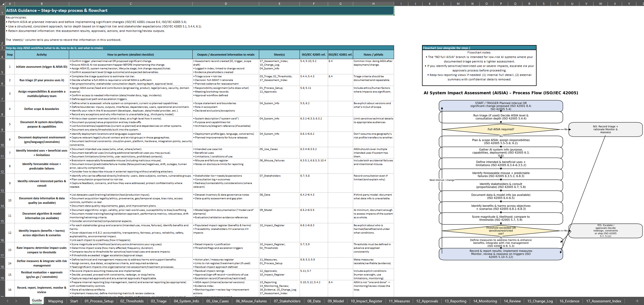The image size is (644, 305).
Task: Open the 07_Stakeholders sheet
Action: tap(287, 301)
